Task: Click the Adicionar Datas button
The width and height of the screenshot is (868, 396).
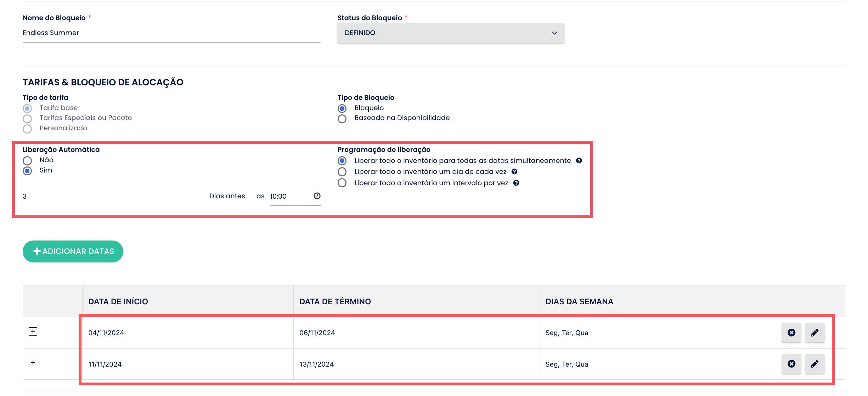Action: [x=73, y=251]
